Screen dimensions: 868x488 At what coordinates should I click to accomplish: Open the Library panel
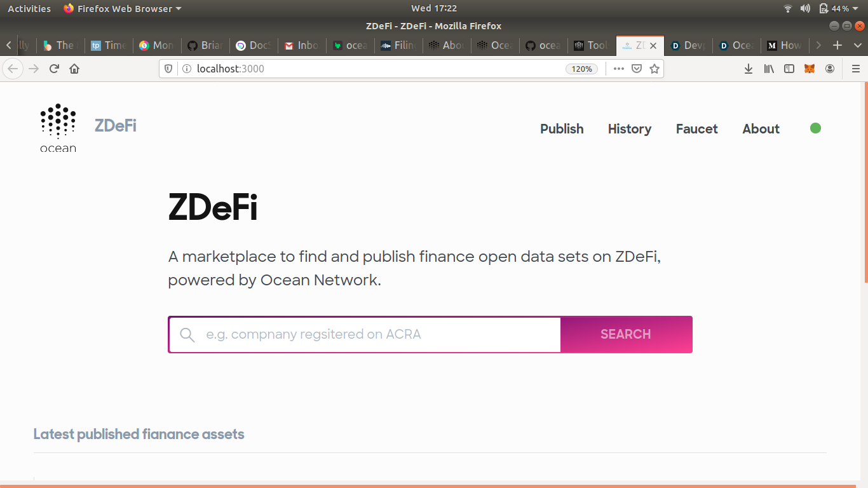pyautogui.click(x=769, y=69)
